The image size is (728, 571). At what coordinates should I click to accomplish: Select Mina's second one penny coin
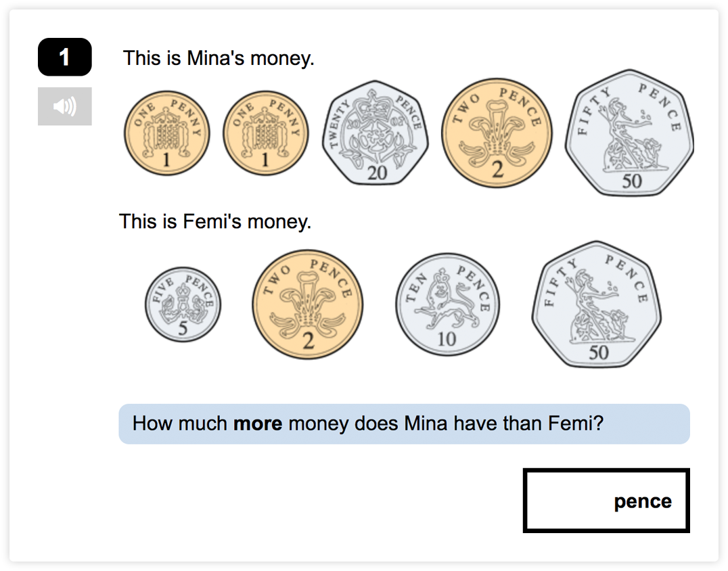click(266, 133)
